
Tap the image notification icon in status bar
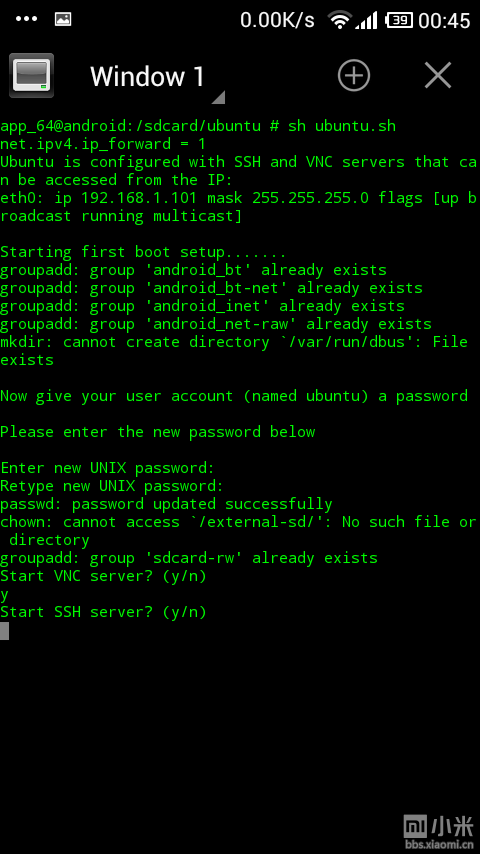point(63,20)
